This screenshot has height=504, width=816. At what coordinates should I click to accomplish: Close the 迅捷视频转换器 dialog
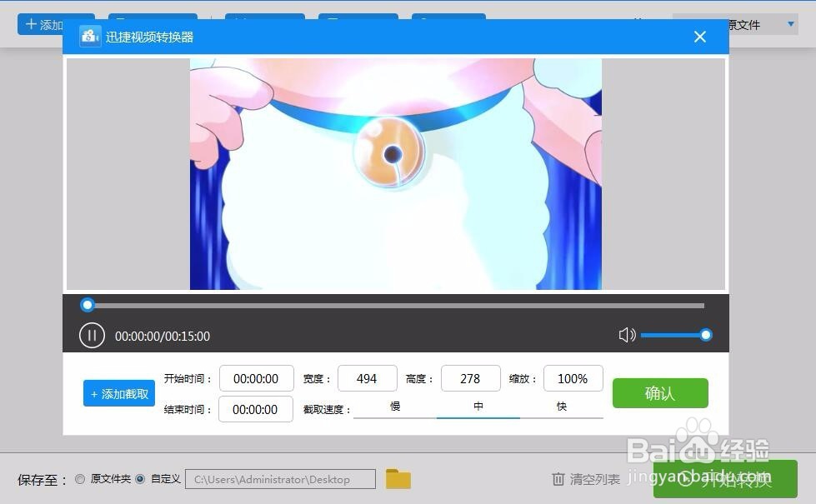pos(700,37)
